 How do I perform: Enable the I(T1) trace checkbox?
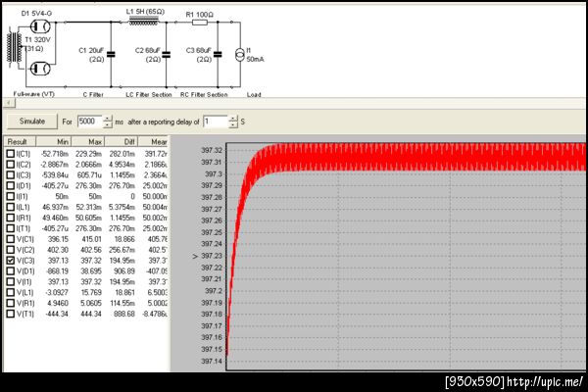11,228
